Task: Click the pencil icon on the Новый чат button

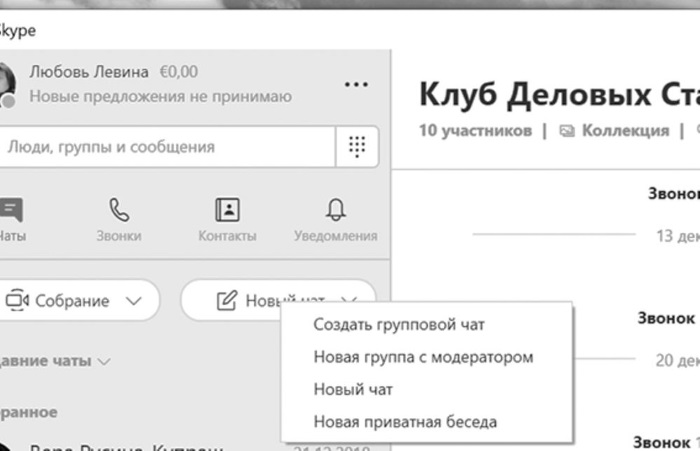Action: click(x=226, y=300)
